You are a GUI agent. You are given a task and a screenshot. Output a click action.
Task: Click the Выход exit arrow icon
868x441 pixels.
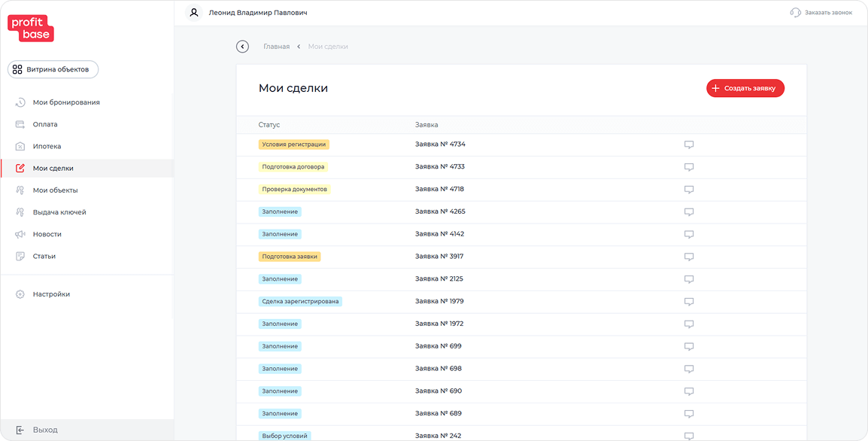[x=20, y=430]
